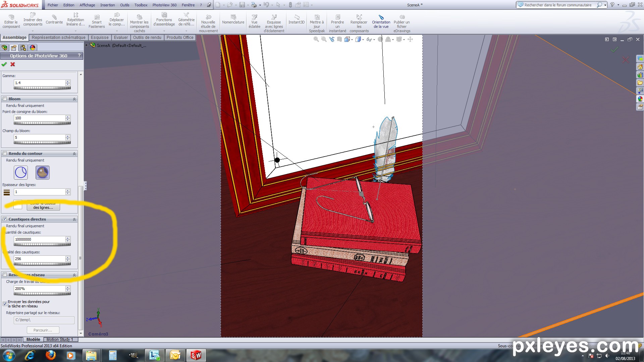Open hide/show items glasses dropdown arrow

click(374, 40)
